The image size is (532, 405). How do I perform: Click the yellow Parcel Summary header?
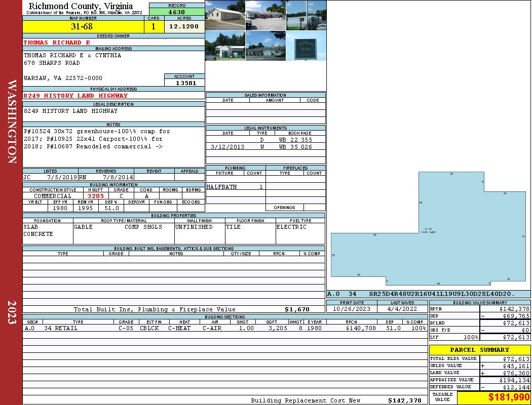(x=479, y=350)
